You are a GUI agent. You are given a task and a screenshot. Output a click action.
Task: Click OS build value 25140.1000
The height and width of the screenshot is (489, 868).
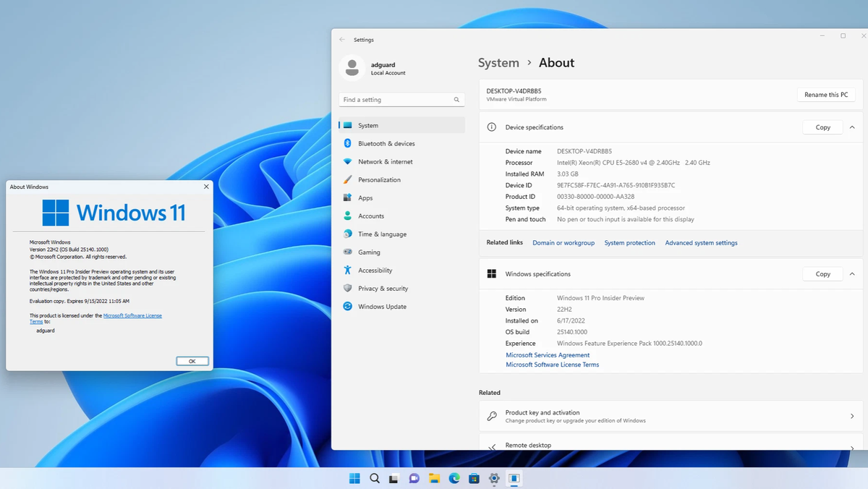coord(574,332)
